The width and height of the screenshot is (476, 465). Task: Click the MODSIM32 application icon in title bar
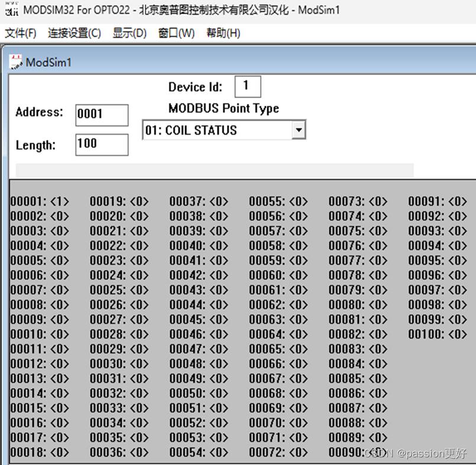pos(12,9)
